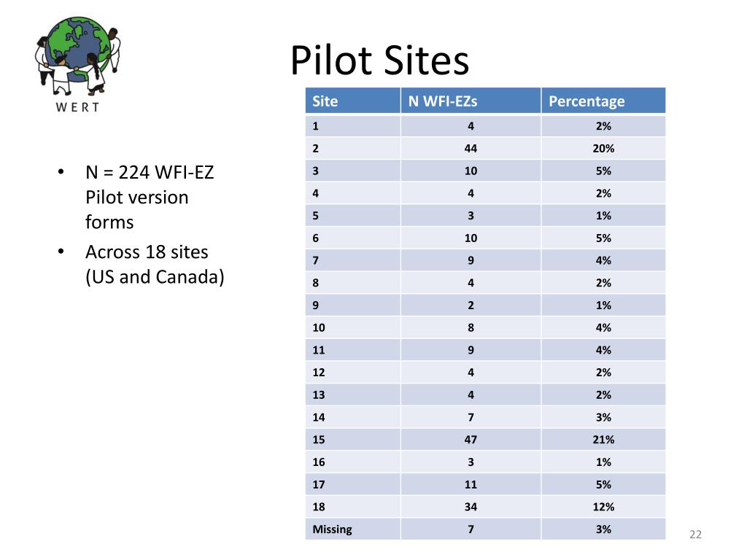Click the N WFI-EZs column header
This screenshot has height=560, width=747.
click(471, 101)
